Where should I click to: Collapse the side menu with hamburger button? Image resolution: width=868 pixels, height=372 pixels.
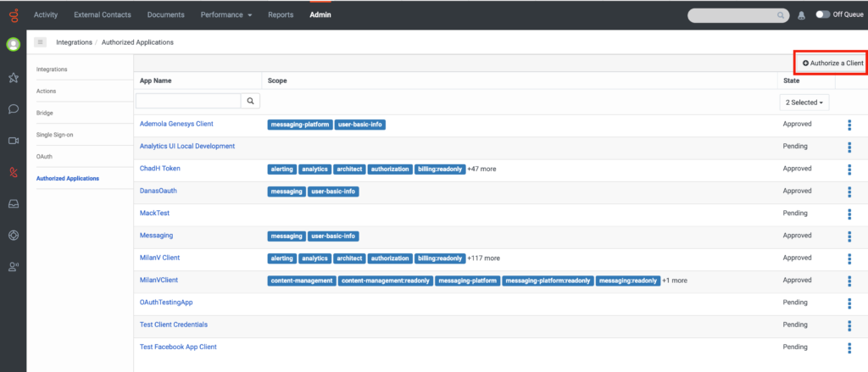(40, 42)
